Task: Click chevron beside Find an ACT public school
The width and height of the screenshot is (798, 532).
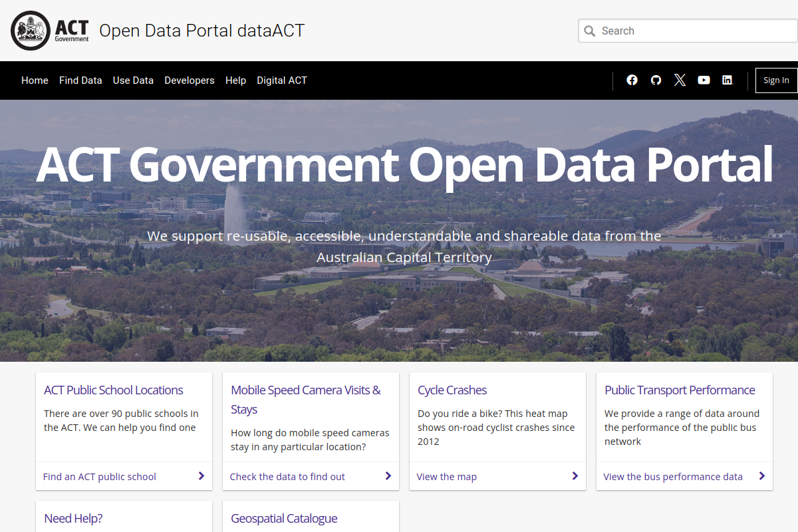Action: click(201, 476)
